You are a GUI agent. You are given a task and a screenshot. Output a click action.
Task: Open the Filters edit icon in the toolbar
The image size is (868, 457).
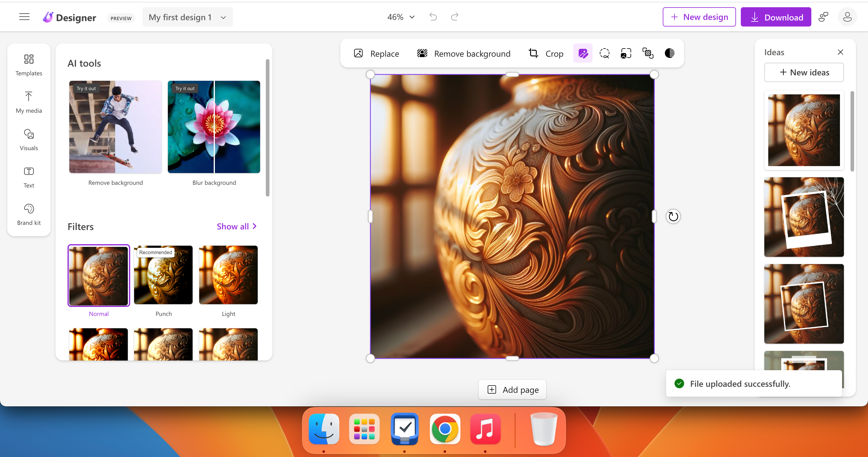tap(583, 53)
